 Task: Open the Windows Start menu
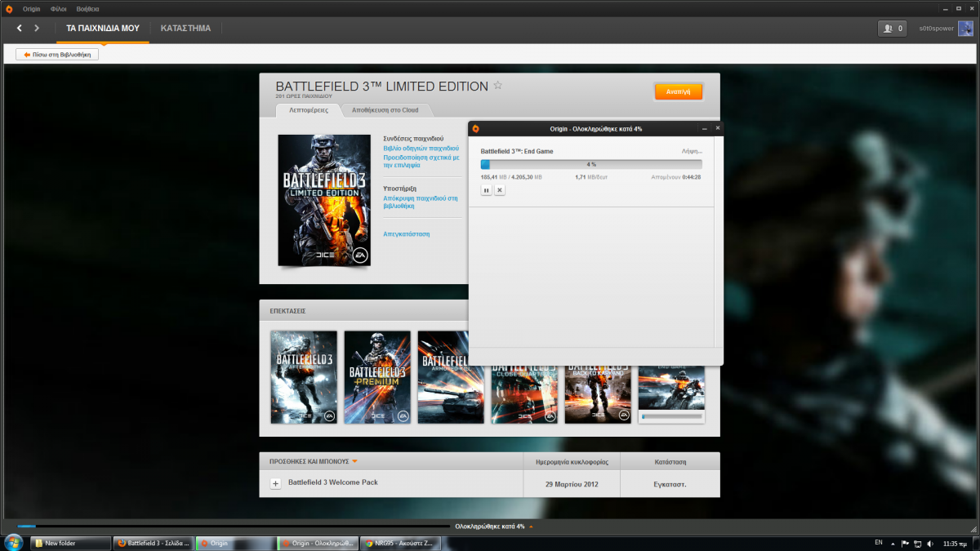pos(13,543)
